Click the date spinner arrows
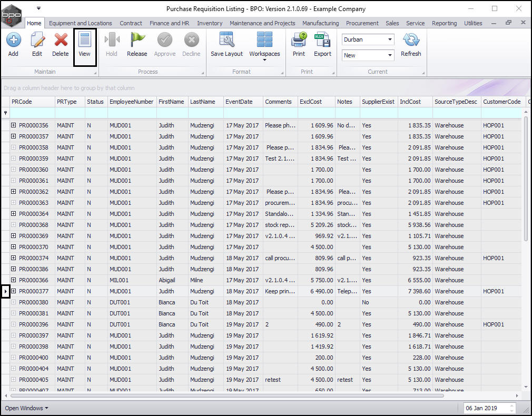Image resolution: width=532 pixels, height=416 pixels. tap(511, 408)
